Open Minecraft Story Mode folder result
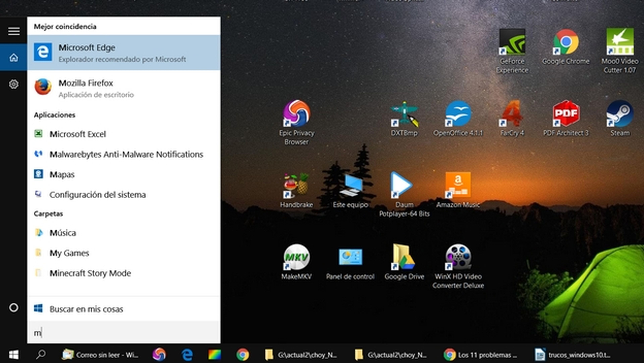Screen dimensions: 644x363 [124, 273]
